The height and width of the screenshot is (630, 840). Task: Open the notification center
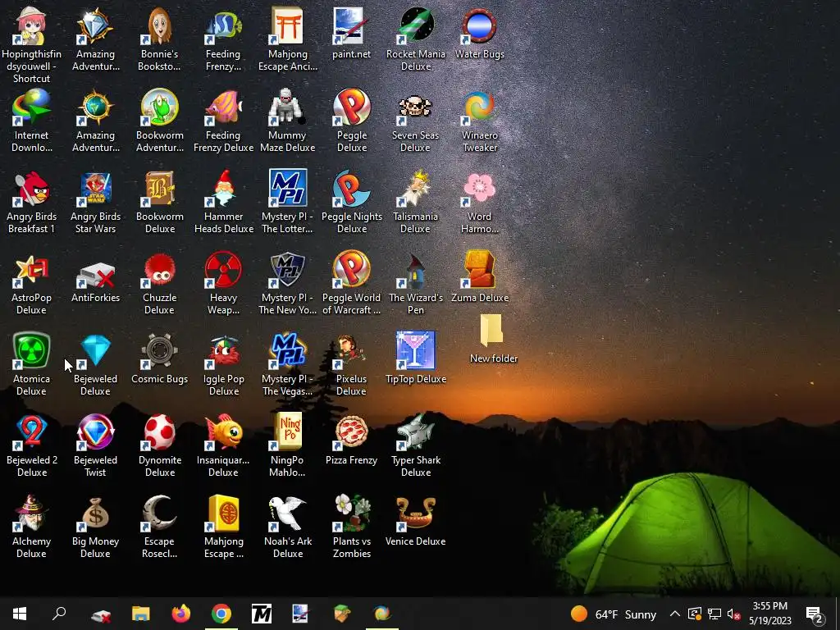815,614
